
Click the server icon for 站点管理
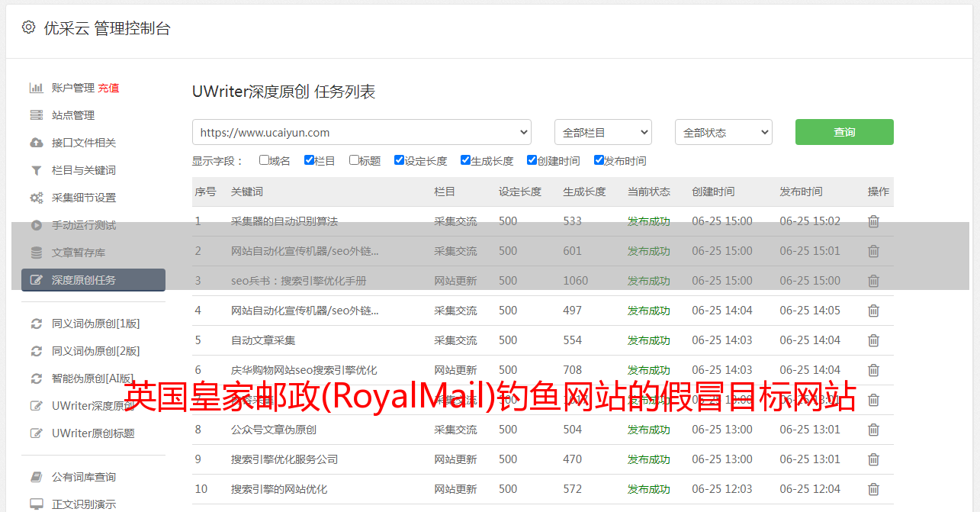(36, 115)
